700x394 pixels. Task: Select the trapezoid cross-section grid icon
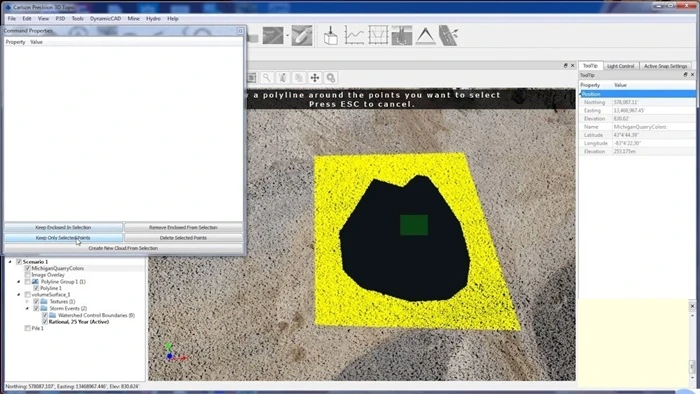coord(378,36)
